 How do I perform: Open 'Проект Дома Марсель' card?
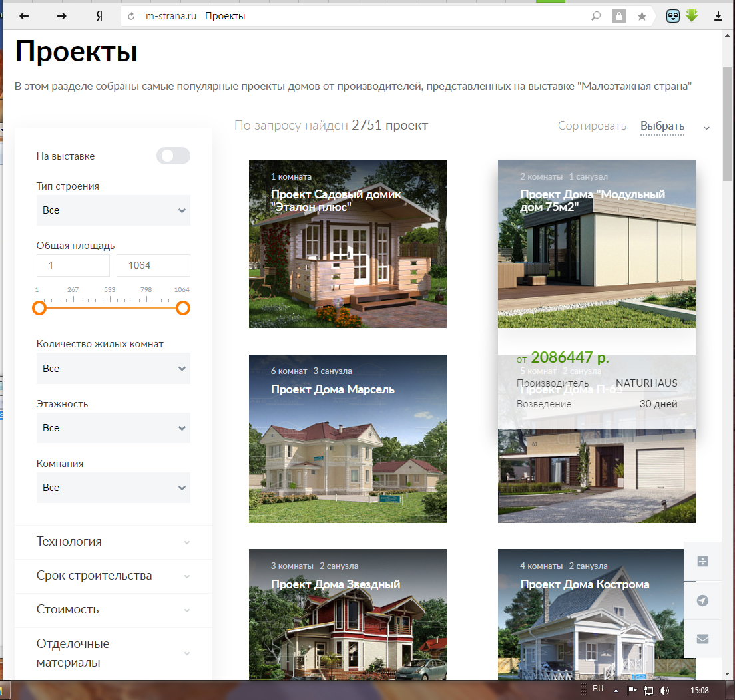tap(348, 438)
